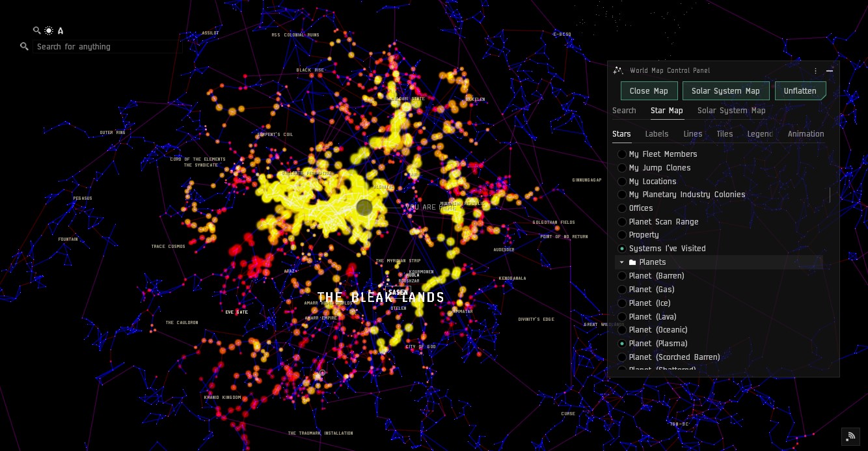Click the THE CAULDRON label on the map
The height and width of the screenshot is (451, 868).
point(182,323)
